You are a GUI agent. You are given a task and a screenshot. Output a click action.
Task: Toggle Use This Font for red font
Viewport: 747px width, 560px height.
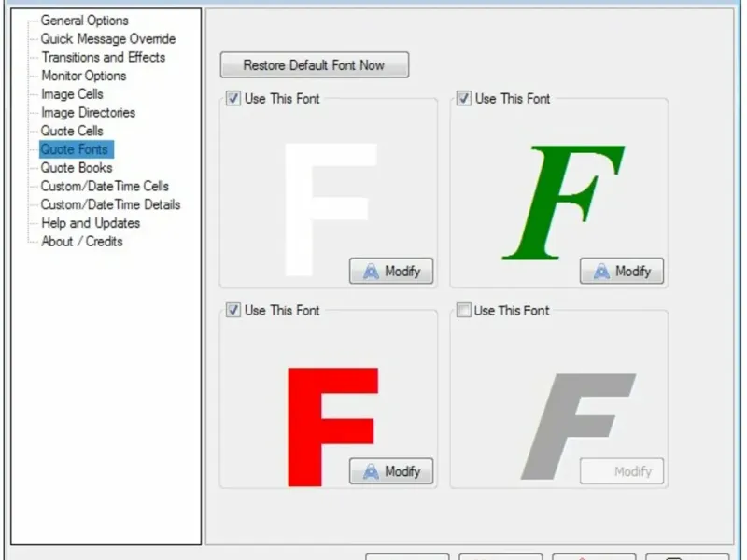point(233,310)
